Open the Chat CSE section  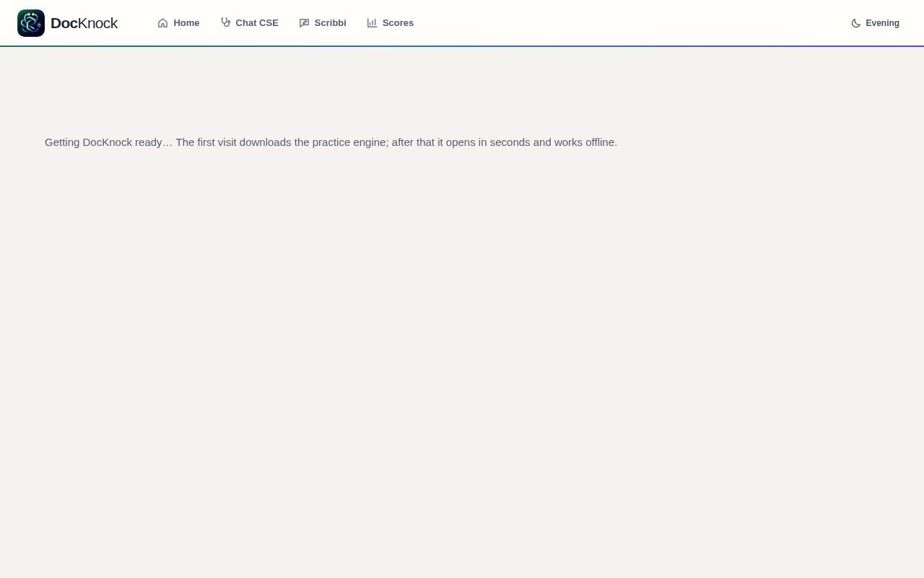pos(249,23)
